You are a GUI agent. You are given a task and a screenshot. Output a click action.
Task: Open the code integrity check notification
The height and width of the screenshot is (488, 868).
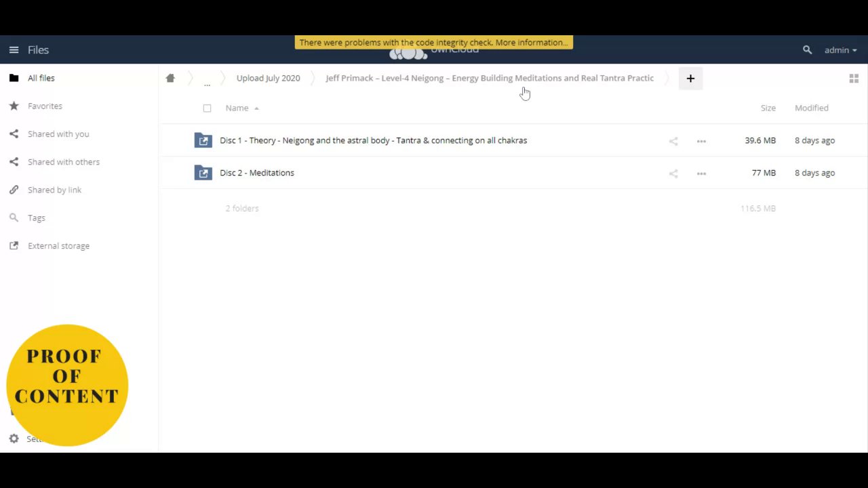pos(434,42)
